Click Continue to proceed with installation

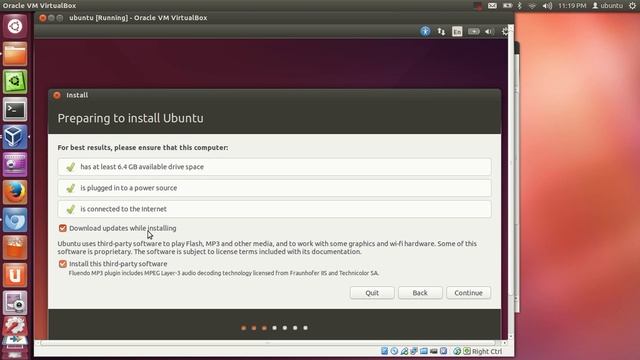click(x=469, y=293)
